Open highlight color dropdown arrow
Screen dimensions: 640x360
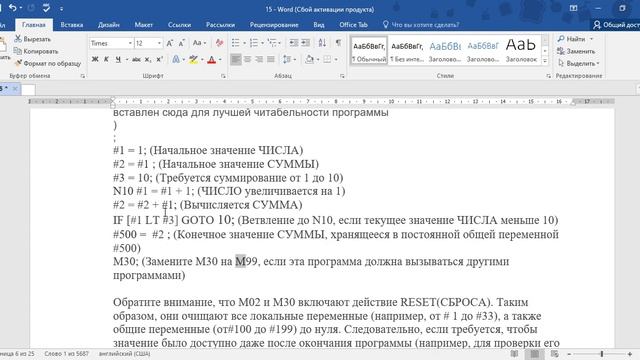pos(202,60)
